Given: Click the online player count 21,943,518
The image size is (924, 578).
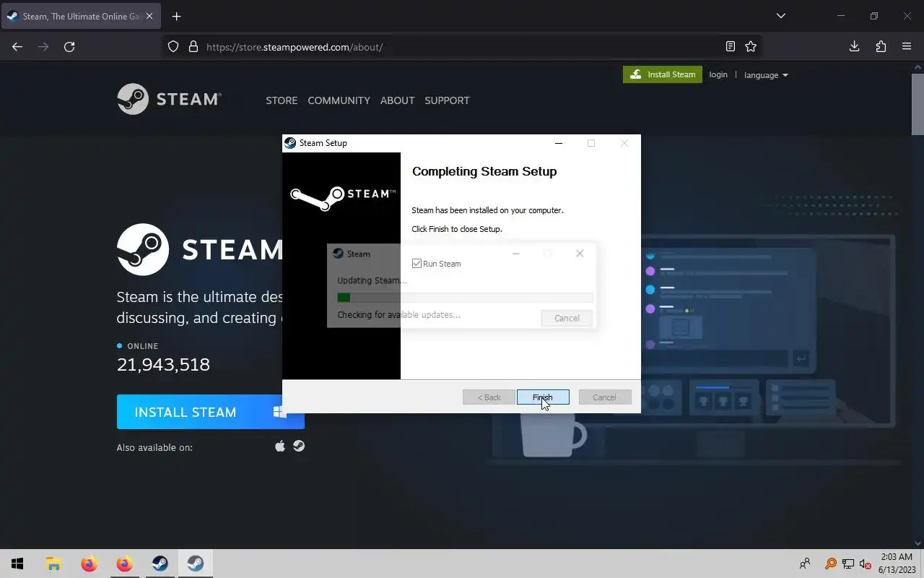Looking at the screenshot, I should [163, 365].
